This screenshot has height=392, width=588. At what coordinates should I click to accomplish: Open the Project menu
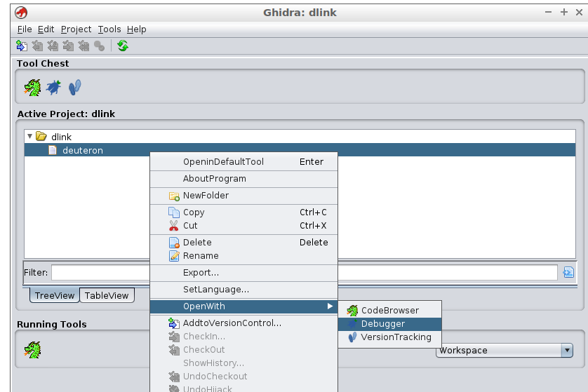click(76, 29)
